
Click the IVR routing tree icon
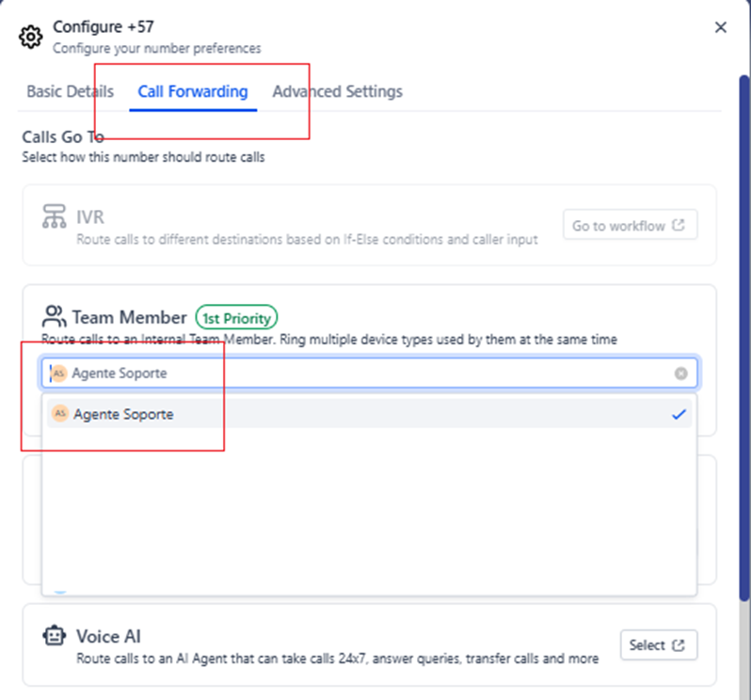coord(55,217)
